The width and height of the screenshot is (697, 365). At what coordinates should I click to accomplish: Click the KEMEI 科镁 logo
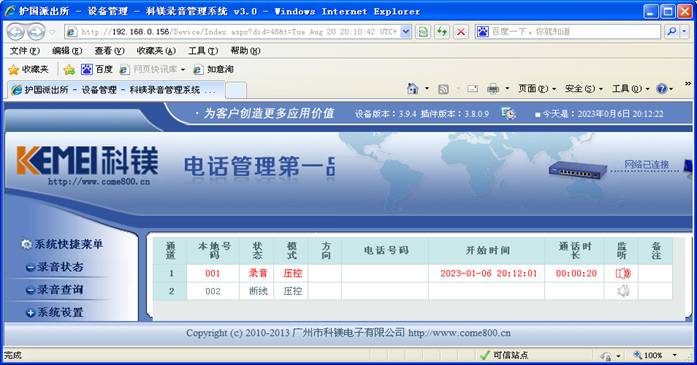pyautogui.click(x=87, y=160)
